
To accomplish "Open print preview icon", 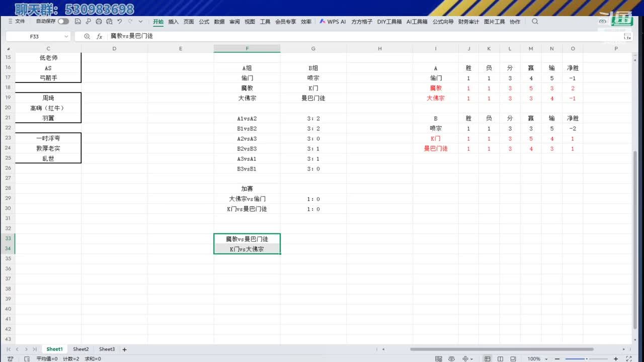I will click(x=109, y=22).
